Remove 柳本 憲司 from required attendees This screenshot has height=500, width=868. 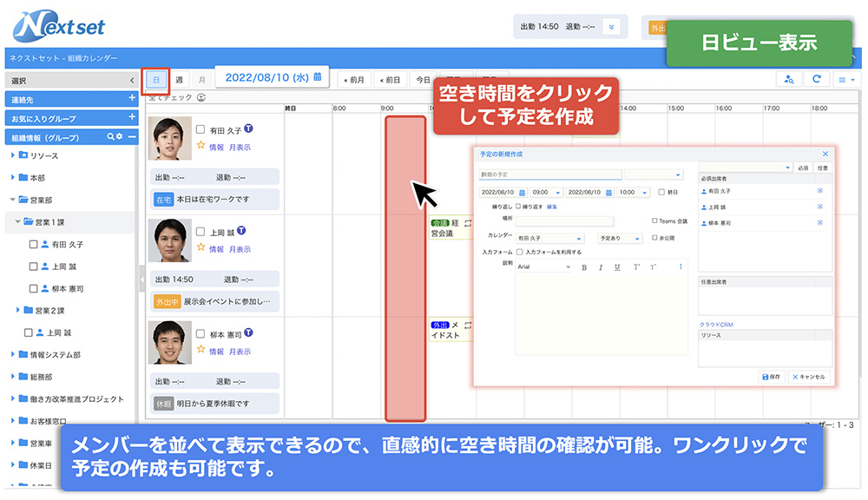point(820,223)
